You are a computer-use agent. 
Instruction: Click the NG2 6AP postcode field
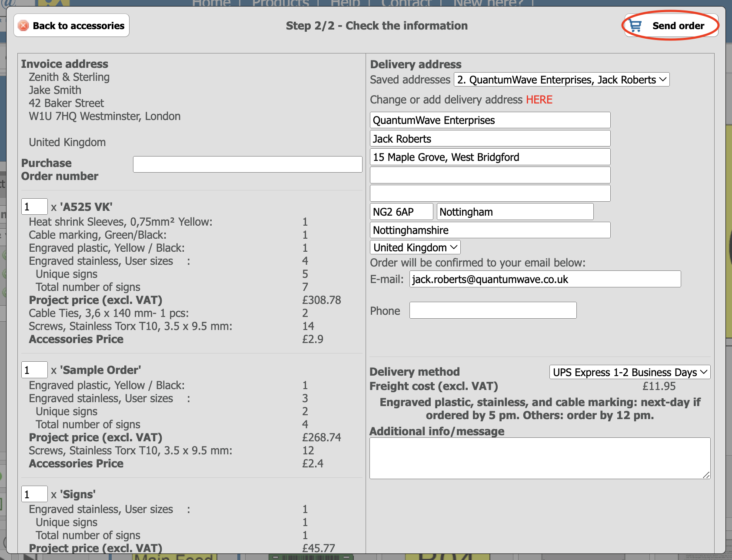(402, 212)
